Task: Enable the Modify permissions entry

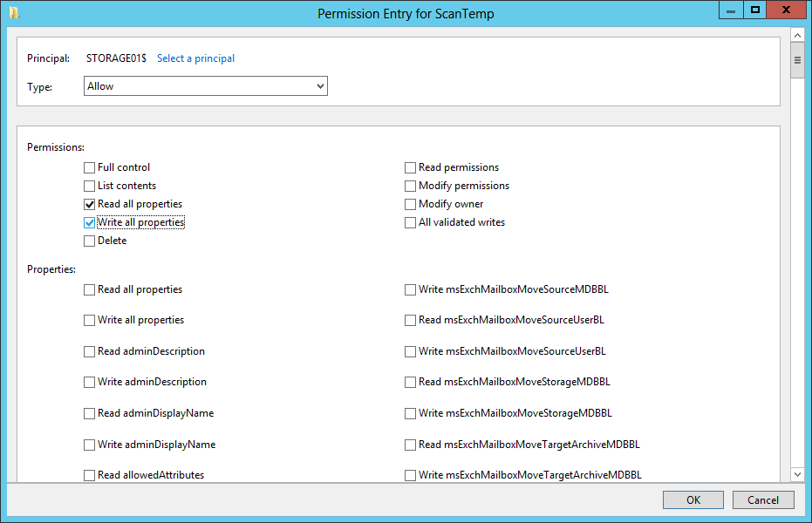Action: click(410, 185)
